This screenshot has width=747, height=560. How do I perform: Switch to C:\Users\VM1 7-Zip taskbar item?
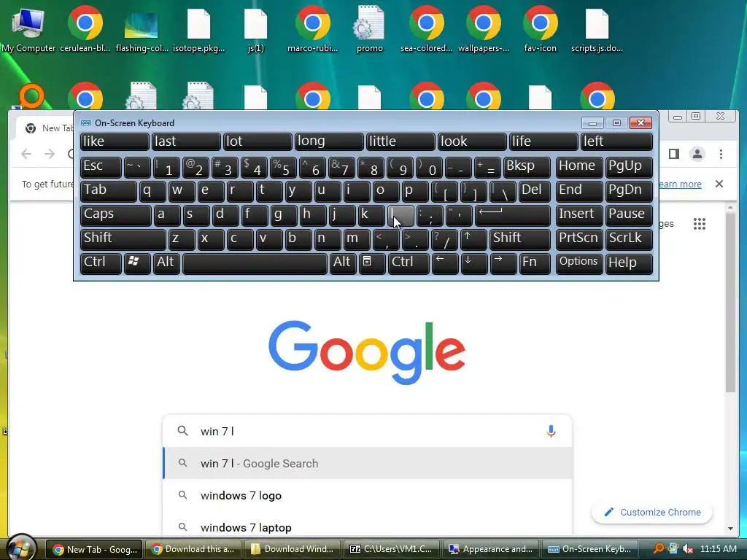coord(391,549)
